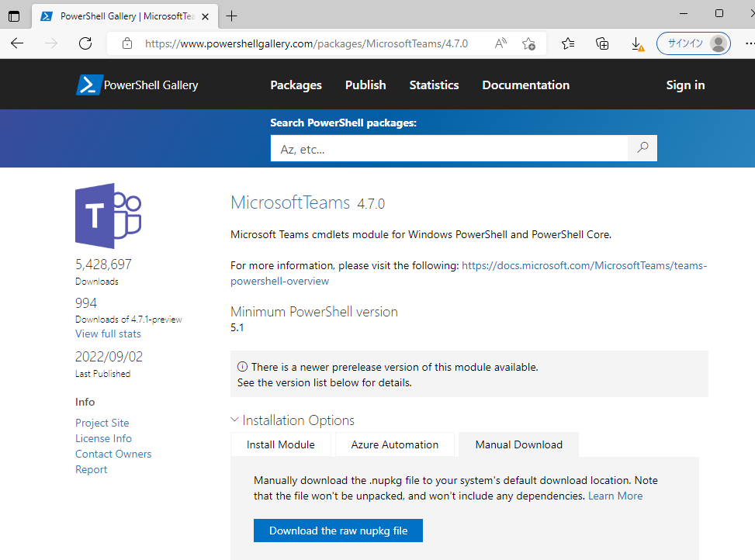Viewport: 755px width, 560px height.
Task: Open the License Info link
Action: [103, 438]
